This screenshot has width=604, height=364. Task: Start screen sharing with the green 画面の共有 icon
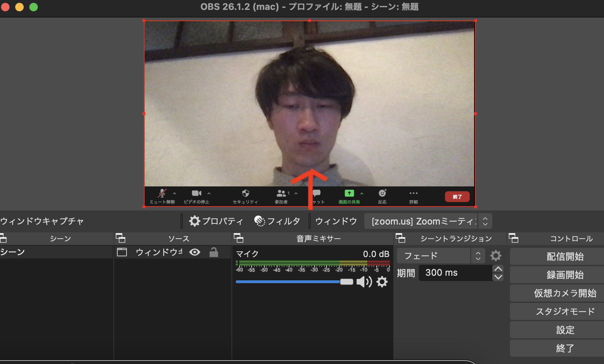pyautogui.click(x=349, y=193)
